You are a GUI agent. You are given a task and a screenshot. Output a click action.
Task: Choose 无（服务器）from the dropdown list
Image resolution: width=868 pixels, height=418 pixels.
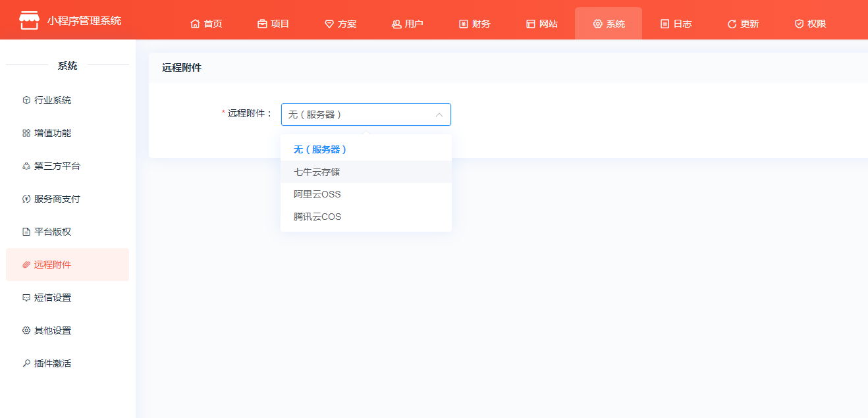[366, 149]
